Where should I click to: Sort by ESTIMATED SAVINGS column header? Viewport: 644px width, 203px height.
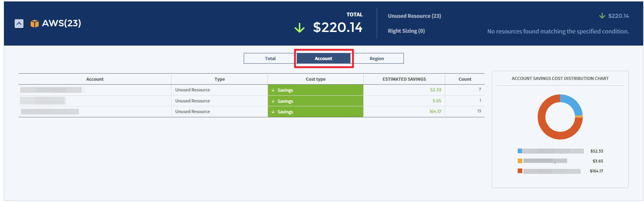404,79
